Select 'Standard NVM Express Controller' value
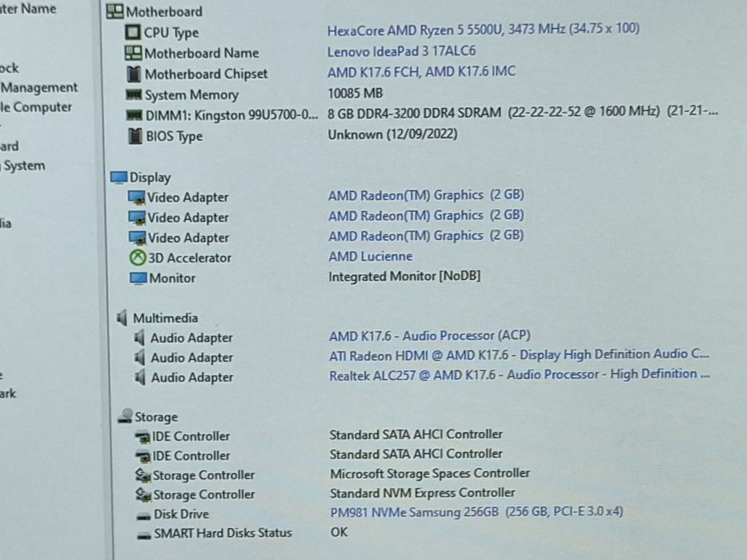Screen dimensions: 747x560 pos(423,493)
